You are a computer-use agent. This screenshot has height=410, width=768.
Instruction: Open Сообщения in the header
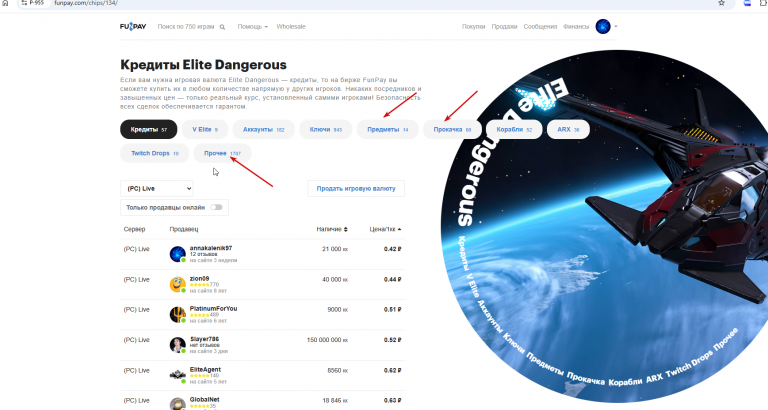pos(540,26)
